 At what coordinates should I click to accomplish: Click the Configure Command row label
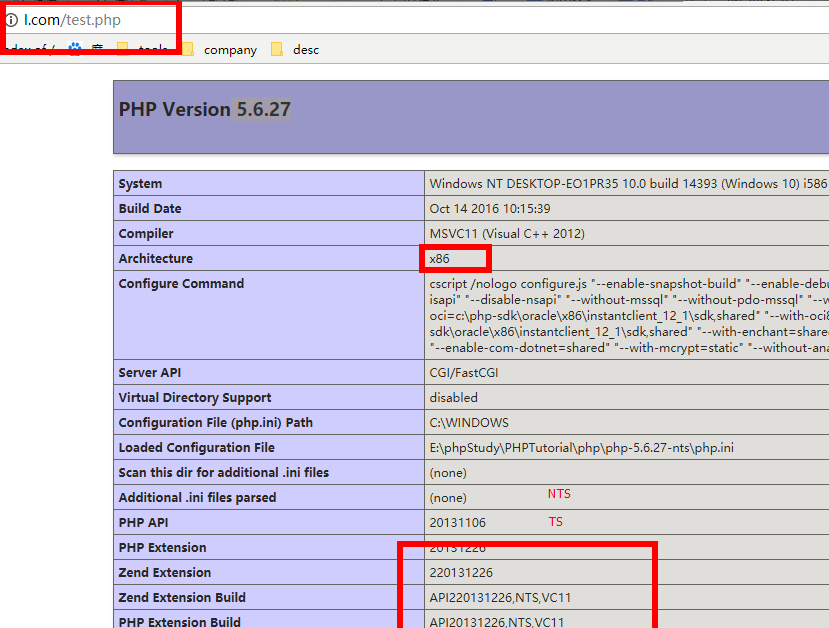(x=181, y=284)
